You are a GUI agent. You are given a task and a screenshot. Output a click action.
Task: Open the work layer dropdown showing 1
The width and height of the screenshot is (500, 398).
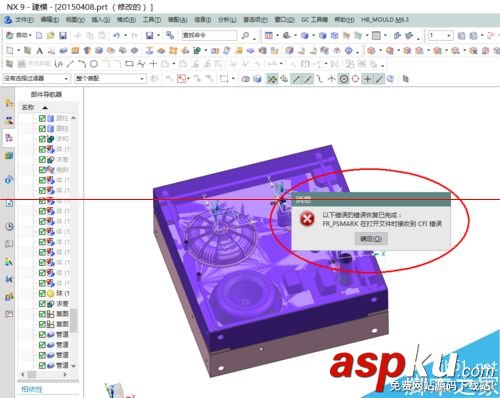tap(440, 35)
